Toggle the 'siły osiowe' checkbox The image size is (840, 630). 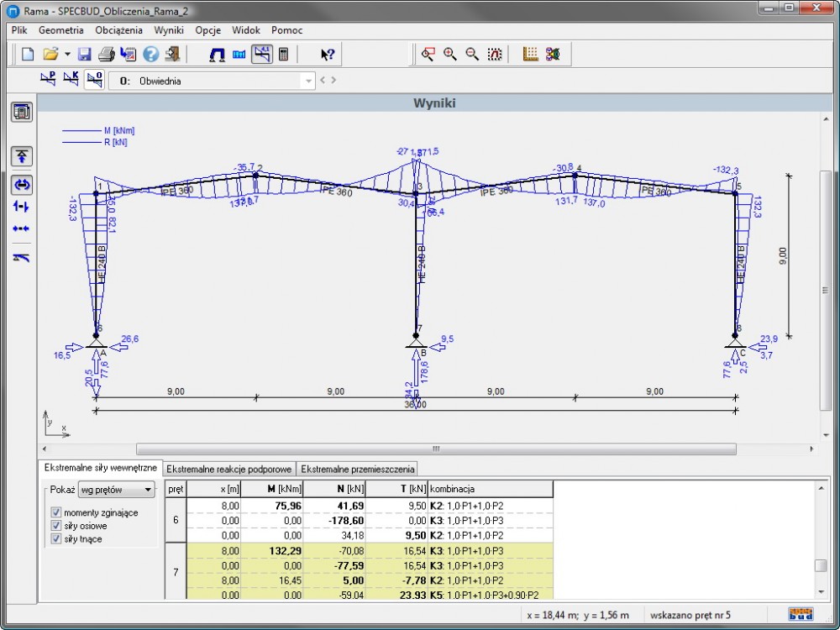(x=56, y=526)
